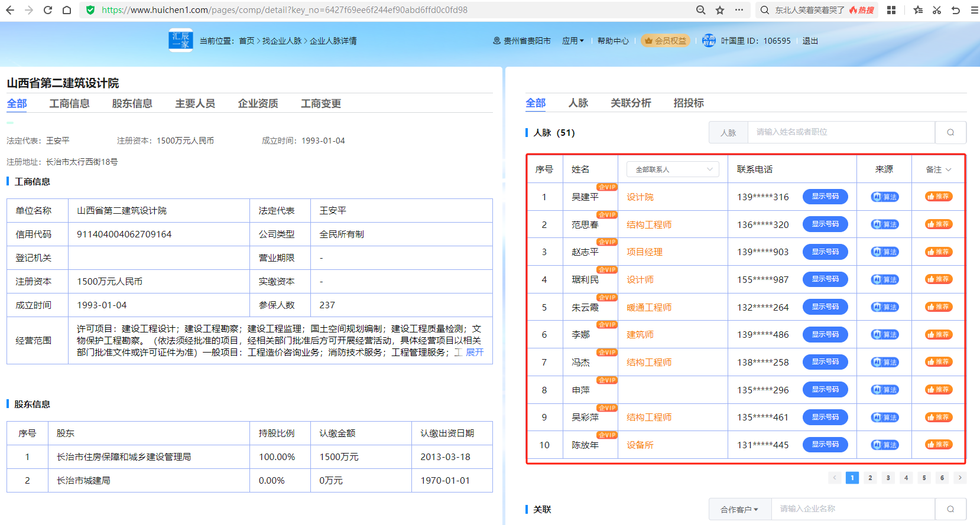Click 首页 in the breadcrumb
Image resolution: width=980 pixels, height=525 pixels.
pyautogui.click(x=246, y=41)
